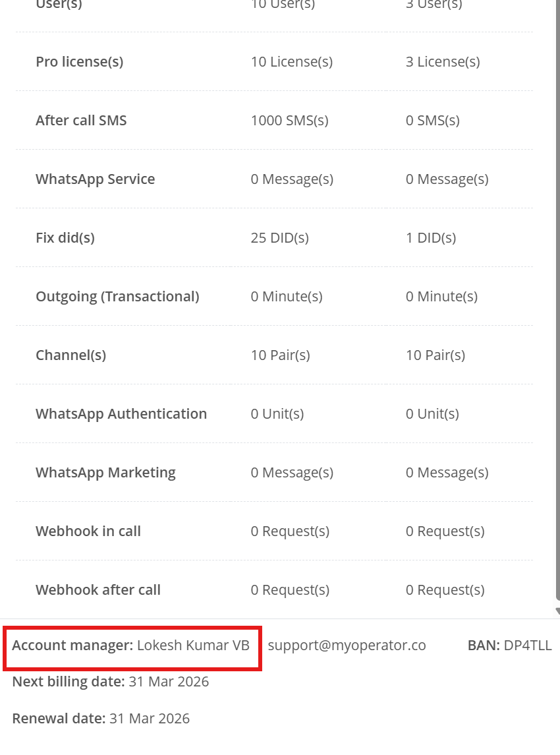
Task: Click the BAN code DP4TLL
Action: [x=528, y=645]
